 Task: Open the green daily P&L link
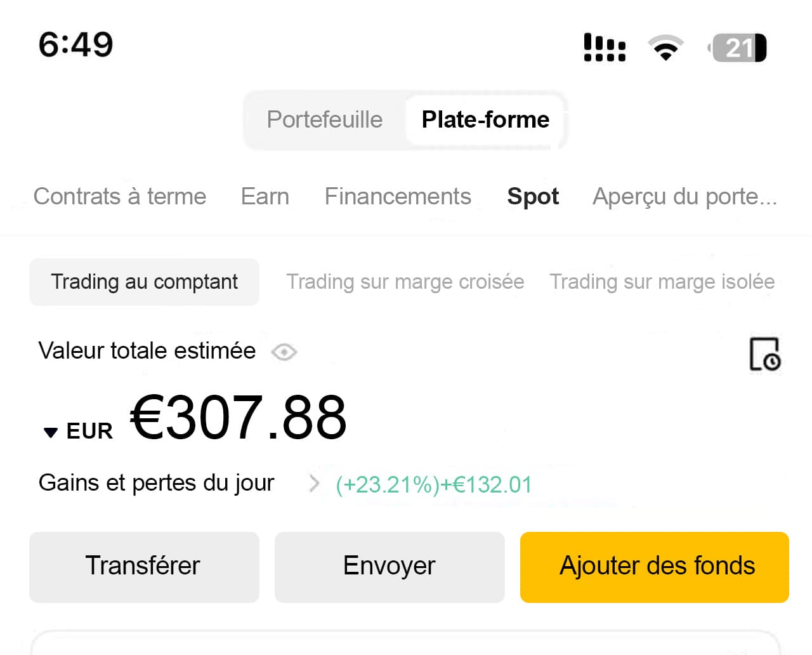tap(433, 484)
